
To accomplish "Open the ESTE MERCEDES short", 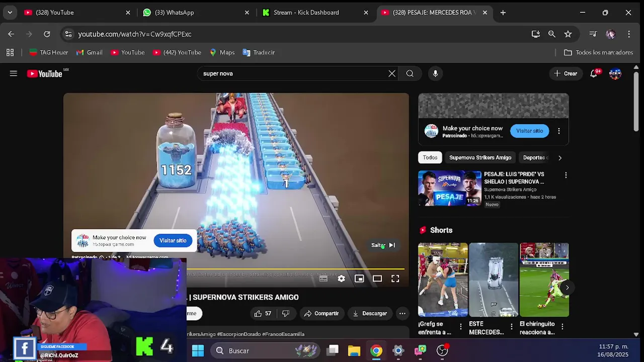I will coord(494,280).
